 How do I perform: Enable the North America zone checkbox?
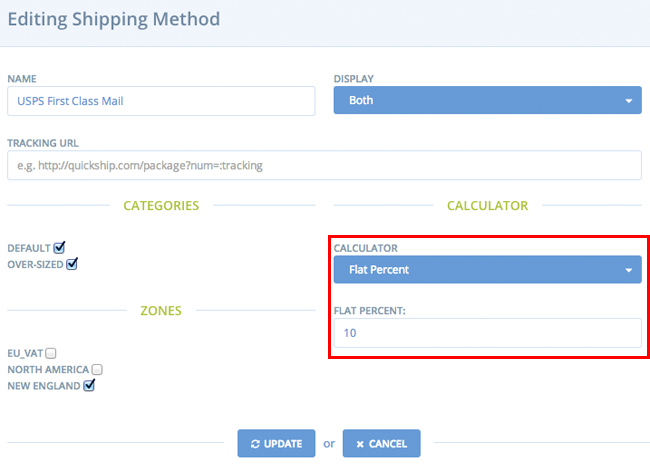click(x=97, y=369)
